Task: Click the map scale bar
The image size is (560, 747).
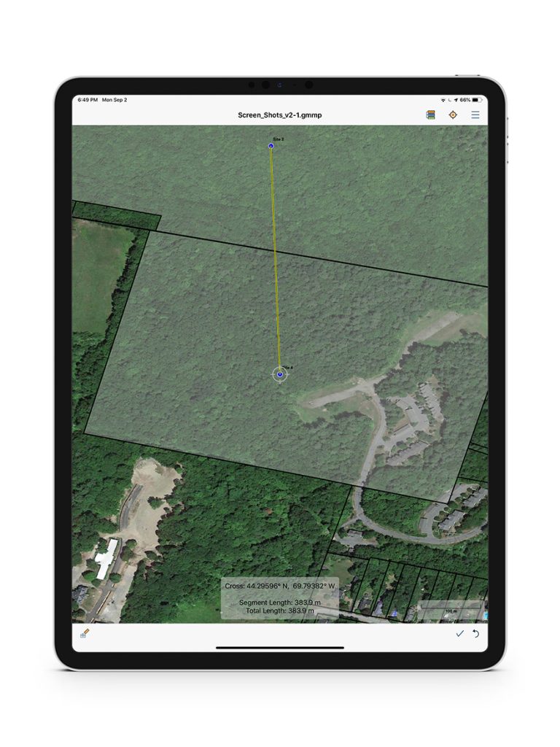Action: point(451,611)
